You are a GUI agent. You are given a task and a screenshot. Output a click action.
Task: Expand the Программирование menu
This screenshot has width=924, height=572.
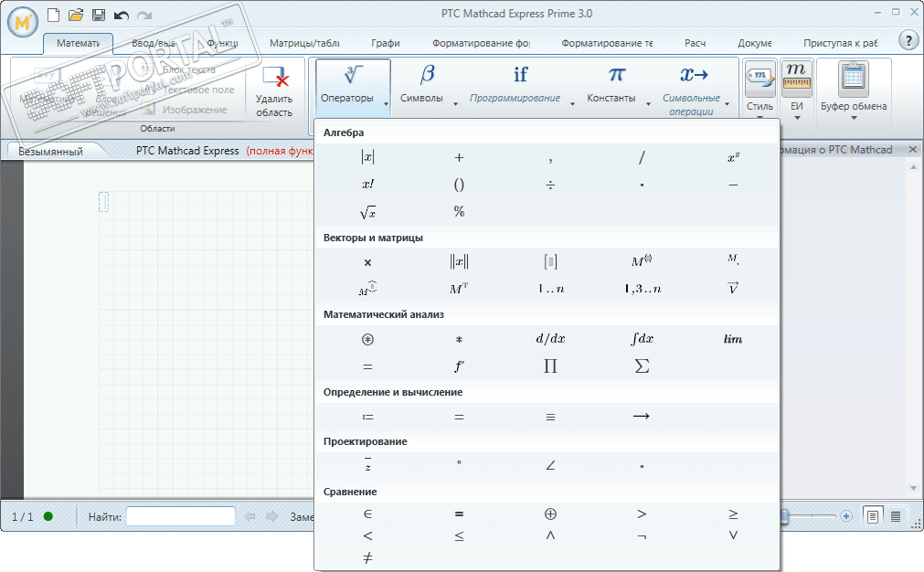(x=520, y=87)
